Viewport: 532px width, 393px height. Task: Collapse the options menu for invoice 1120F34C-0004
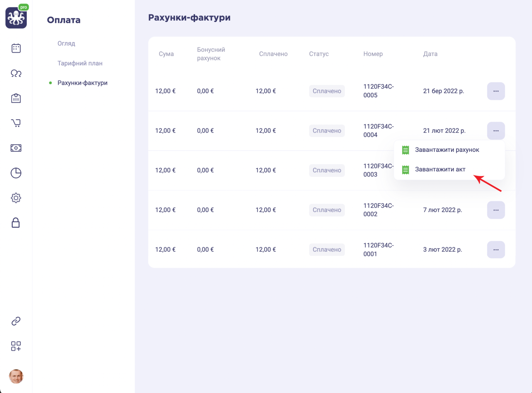[496, 131]
